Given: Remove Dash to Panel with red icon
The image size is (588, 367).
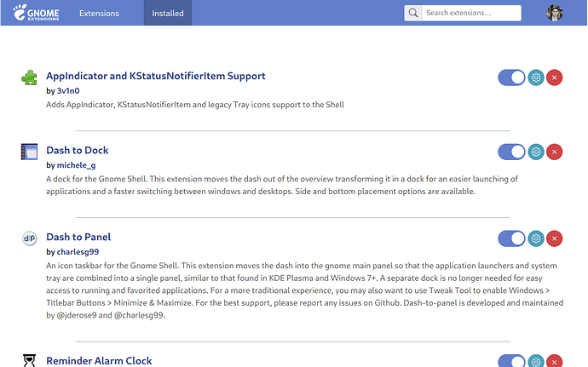Looking at the screenshot, I should pos(555,238).
